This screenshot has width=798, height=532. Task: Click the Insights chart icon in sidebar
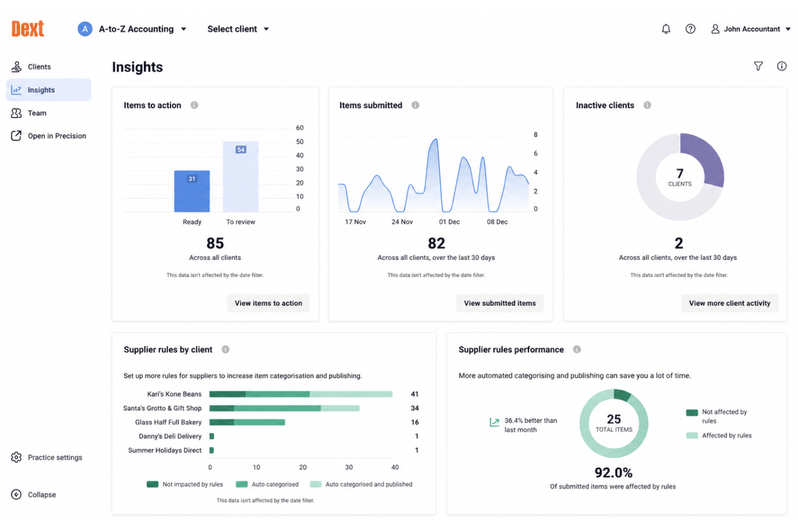17,90
